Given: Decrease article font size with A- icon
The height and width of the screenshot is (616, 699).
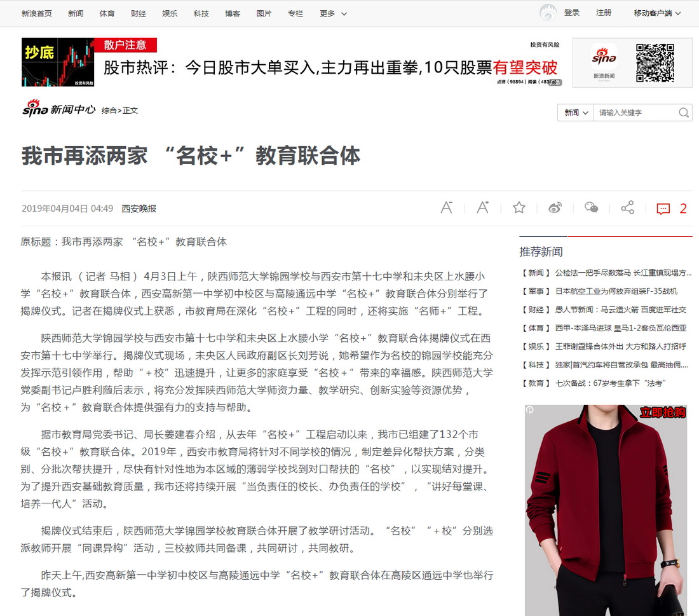Looking at the screenshot, I should pos(446,208).
